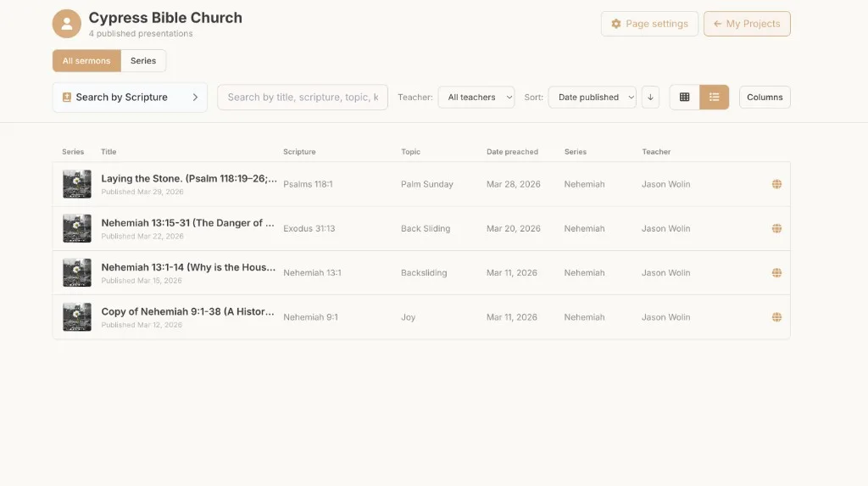Viewport: 868px width, 486px height.
Task: Open the Columns options button
Action: pos(765,97)
